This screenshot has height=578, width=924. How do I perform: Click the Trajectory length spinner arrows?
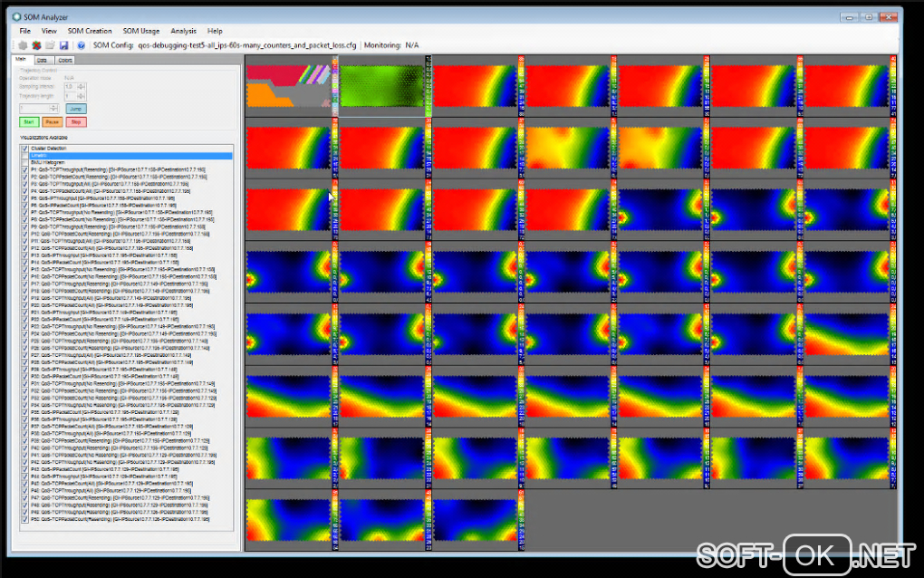point(82,95)
